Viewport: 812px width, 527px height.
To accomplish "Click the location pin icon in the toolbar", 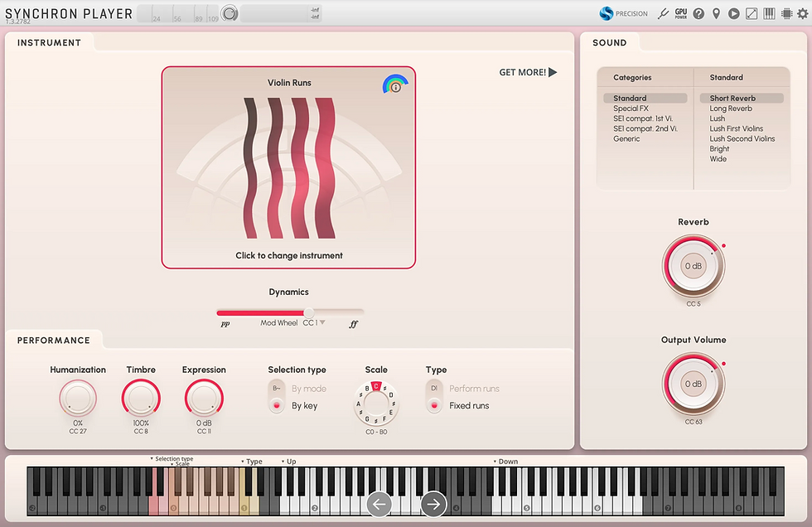I will (x=716, y=13).
